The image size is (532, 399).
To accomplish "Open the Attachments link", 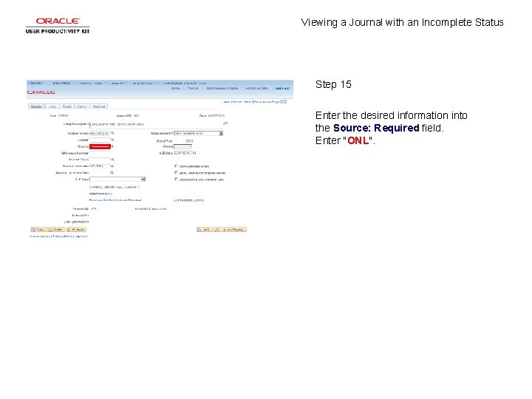I will [100, 194].
